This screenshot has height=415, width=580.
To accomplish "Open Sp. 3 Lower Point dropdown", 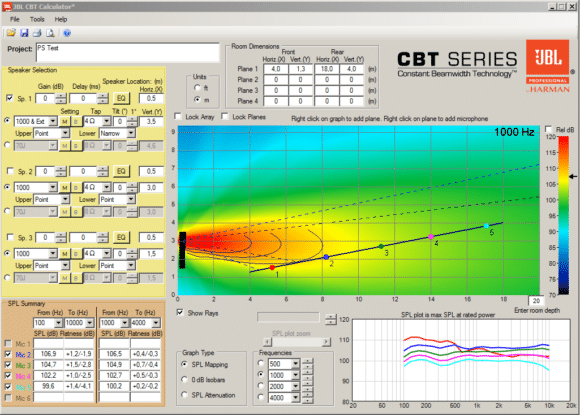I will (131, 266).
